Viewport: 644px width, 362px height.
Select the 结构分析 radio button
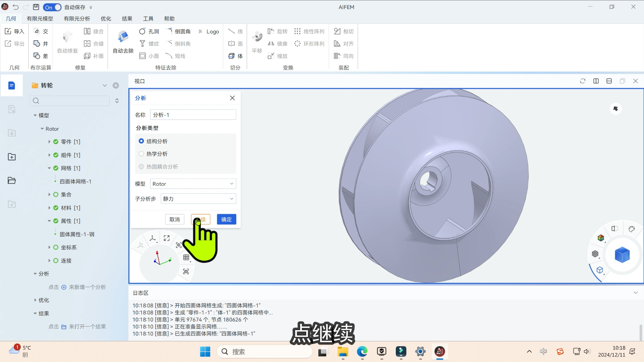coord(141,141)
